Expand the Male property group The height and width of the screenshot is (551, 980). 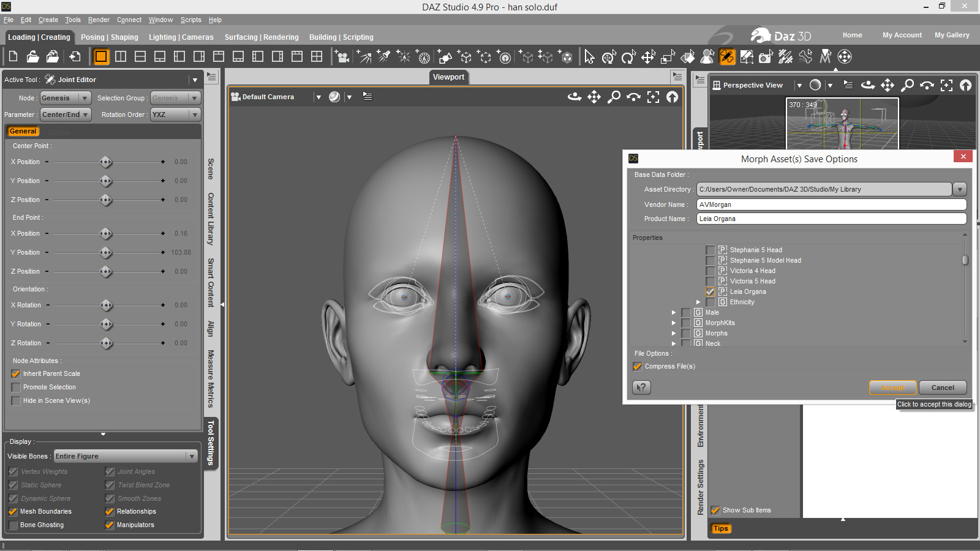point(674,312)
